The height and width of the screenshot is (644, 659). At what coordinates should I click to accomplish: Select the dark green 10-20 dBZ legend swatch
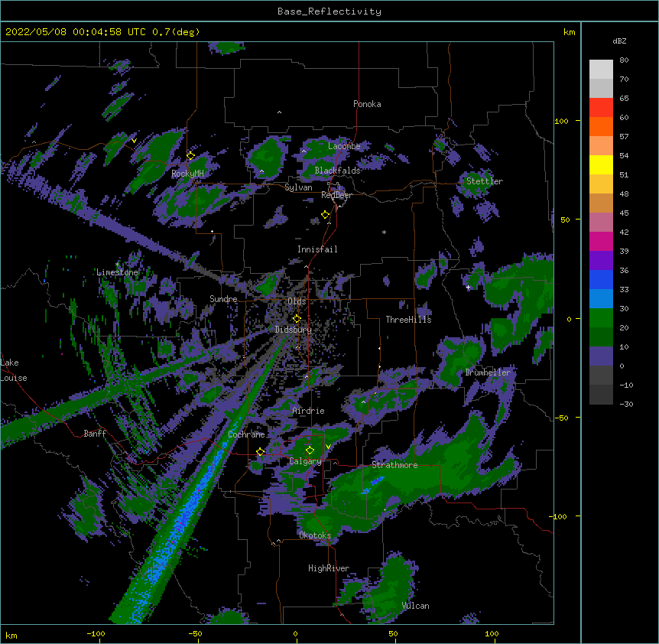click(x=601, y=337)
